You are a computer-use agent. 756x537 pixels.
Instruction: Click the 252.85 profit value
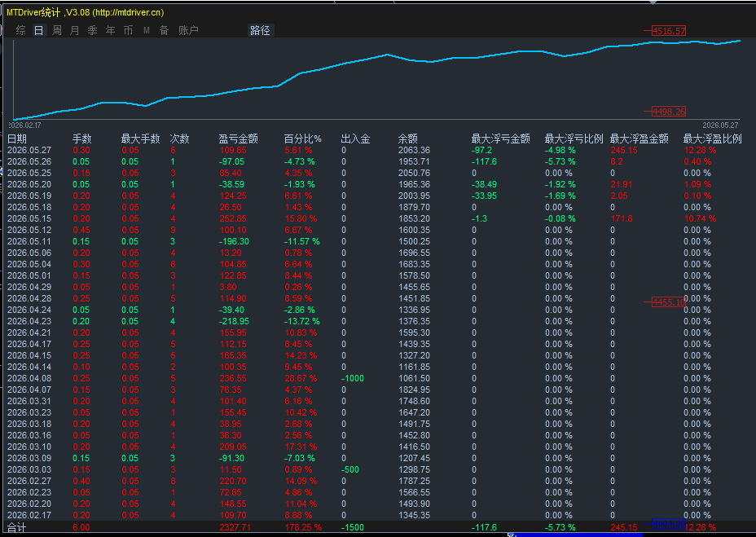(233, 218)
